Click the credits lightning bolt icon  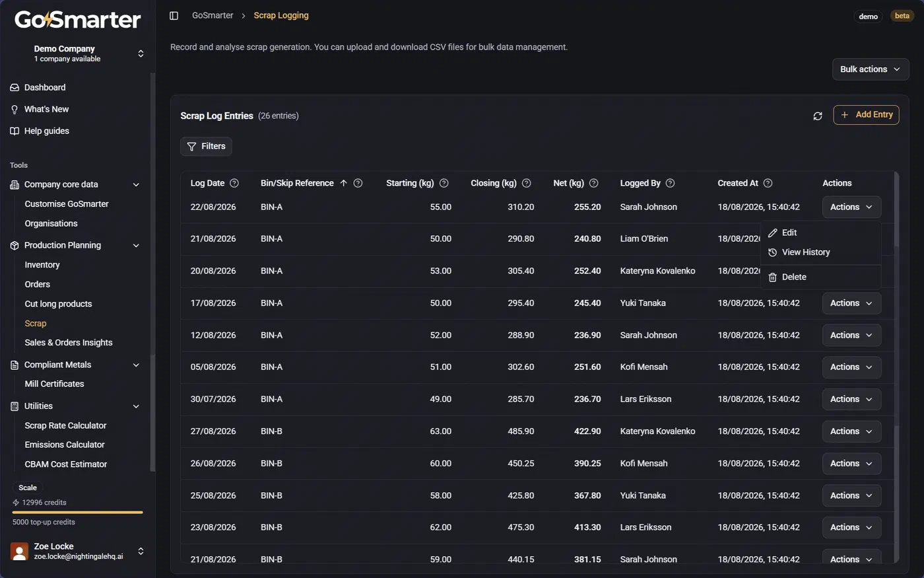coord(16,503)
